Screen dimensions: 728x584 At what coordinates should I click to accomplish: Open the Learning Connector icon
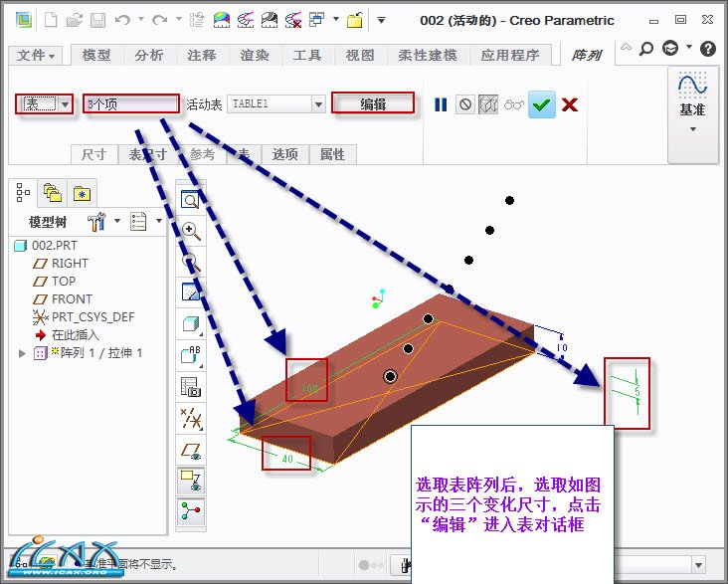tap(670, 49)
